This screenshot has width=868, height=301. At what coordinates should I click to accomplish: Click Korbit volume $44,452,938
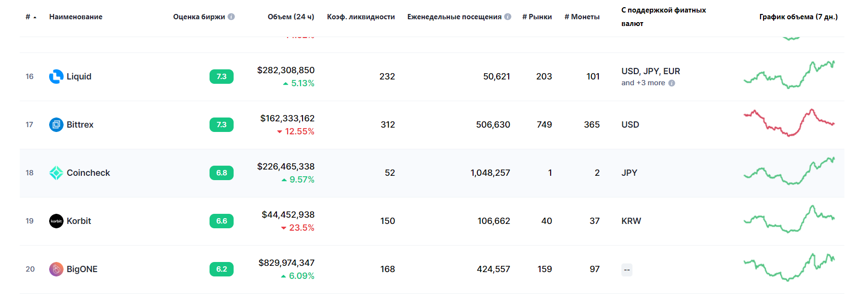click(x=288, y=215)
